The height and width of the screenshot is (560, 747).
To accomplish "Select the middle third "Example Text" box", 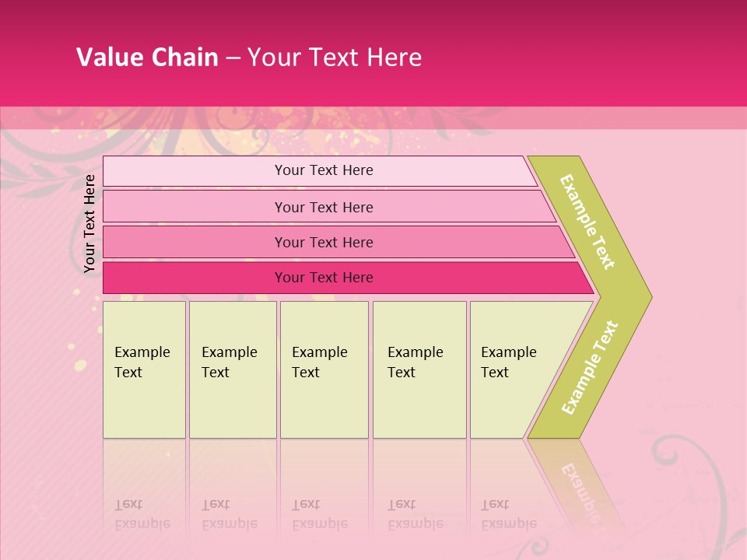I will [x=324, y=369].
